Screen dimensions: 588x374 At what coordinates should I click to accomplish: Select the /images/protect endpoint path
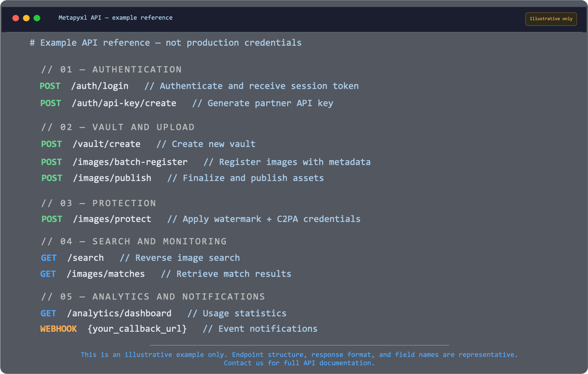point(112,219)
